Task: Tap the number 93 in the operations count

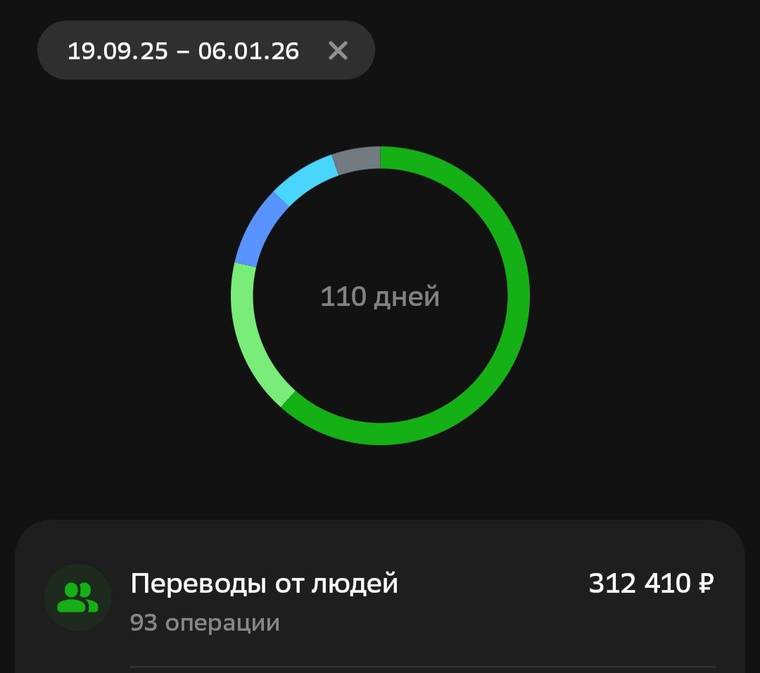Action: click(x=142, y=623)
